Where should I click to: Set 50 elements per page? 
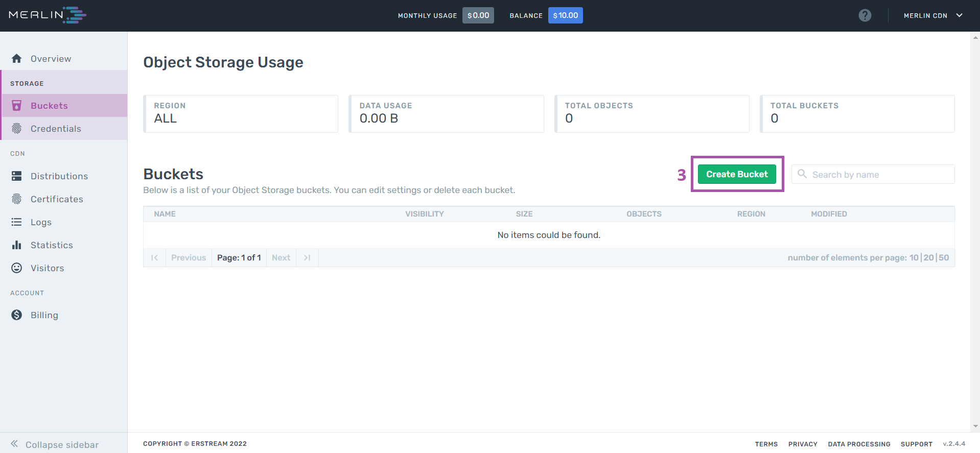coord(944,258)
